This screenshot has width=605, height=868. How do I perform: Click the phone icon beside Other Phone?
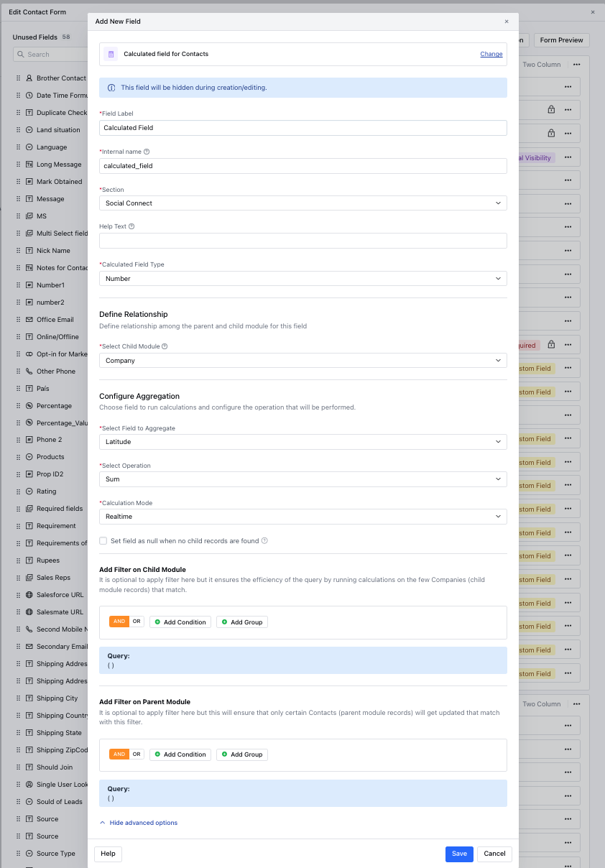tap(29, 371)
